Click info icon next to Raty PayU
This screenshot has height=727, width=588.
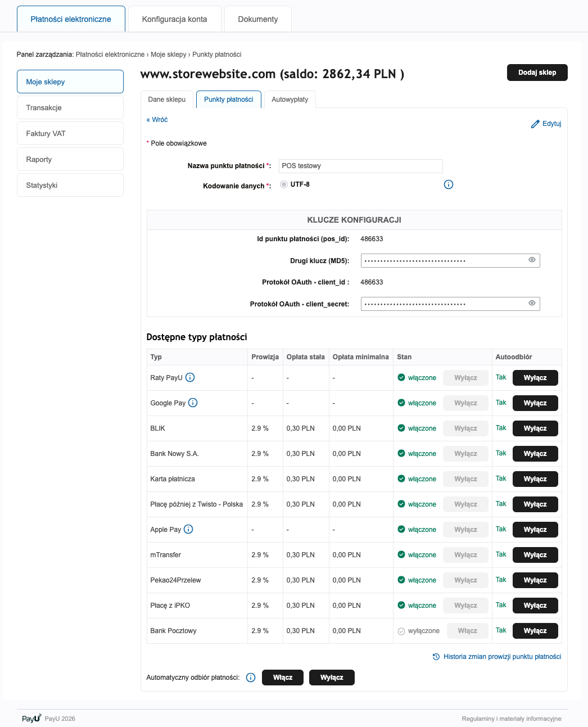click(x=190, y=377)
